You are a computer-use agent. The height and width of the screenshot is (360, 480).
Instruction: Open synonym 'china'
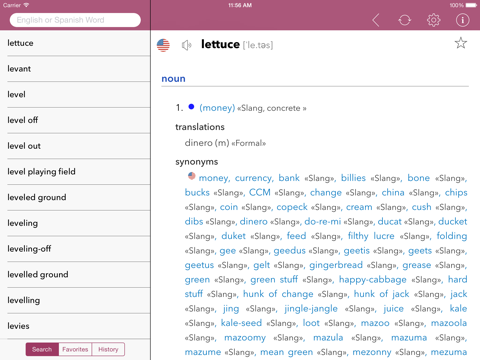point(393,192)
